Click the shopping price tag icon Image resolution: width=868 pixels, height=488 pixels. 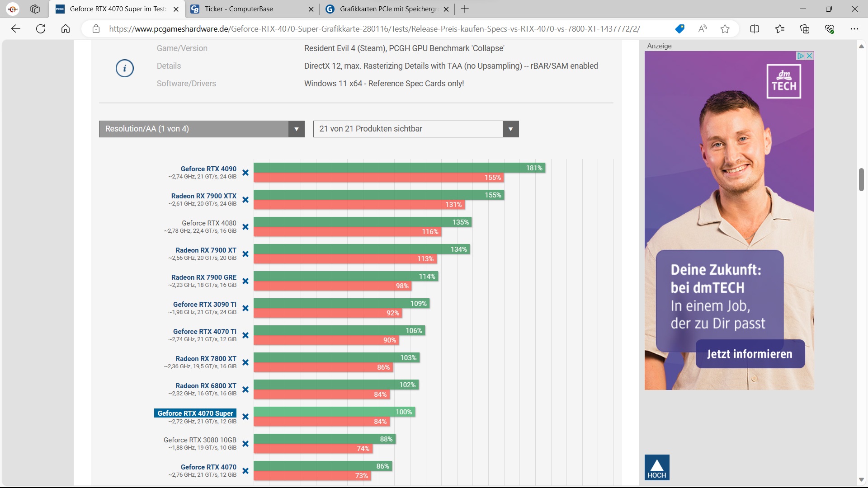[x=679, y=29]
